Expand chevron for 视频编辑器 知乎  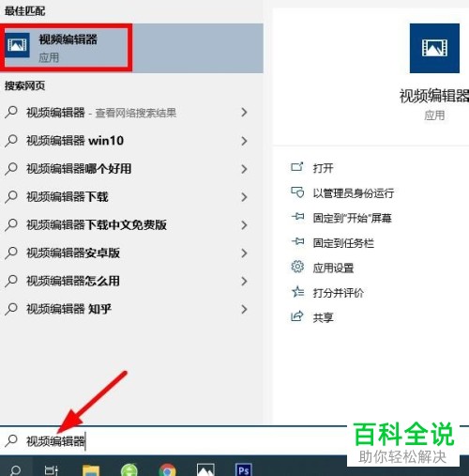point(244,309)
